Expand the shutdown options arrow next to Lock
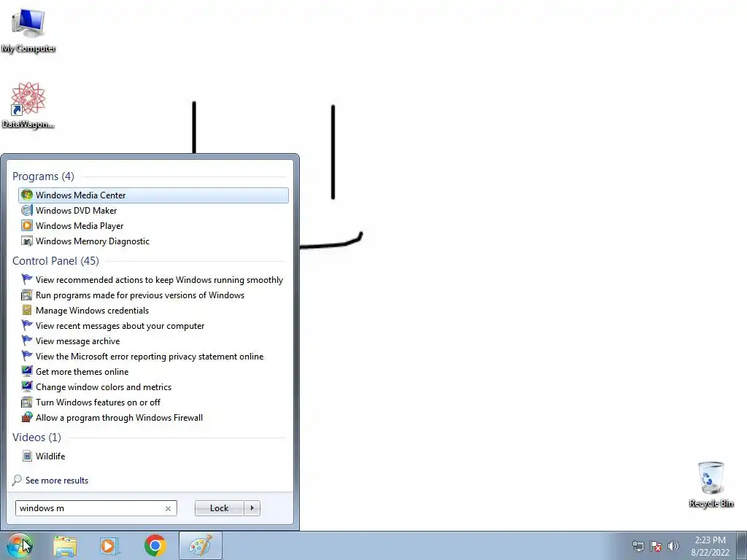This screenshot has width=747, height=560. (x=252, y=508)
